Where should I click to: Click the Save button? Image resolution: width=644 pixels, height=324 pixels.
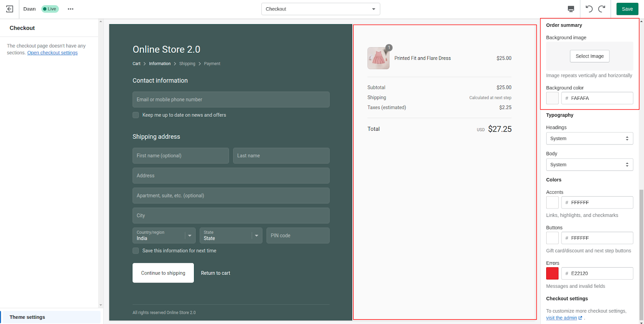[627, 9]
